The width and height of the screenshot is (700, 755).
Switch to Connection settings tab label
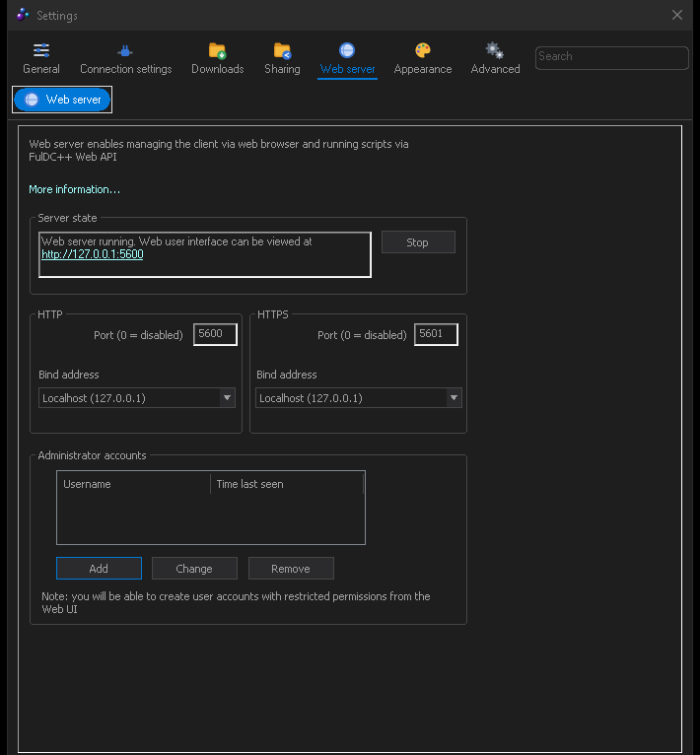pyautogui.click(x=126, y=69)
